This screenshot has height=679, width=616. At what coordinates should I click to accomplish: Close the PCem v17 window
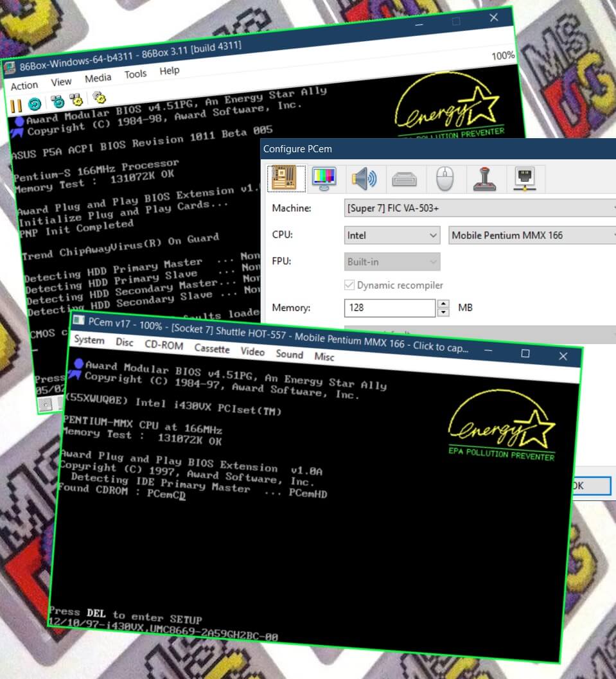pos(563,356)
